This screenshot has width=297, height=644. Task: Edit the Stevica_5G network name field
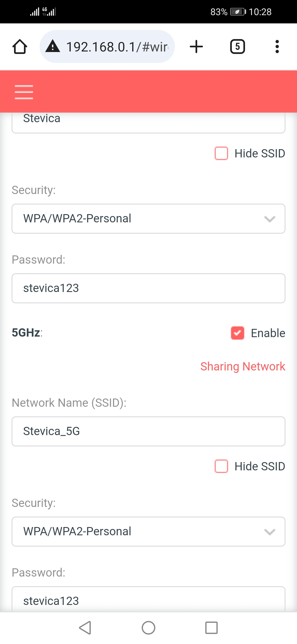tap(148, 431)
